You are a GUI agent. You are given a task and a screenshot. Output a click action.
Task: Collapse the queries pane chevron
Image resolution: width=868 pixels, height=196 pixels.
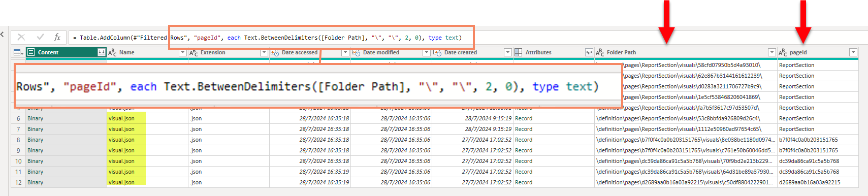(3, 35)
